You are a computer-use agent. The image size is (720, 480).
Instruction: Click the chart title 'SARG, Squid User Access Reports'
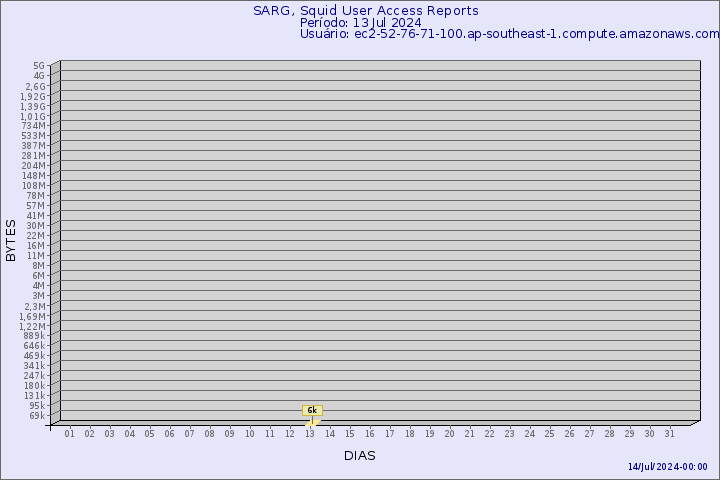coord(366,11)
